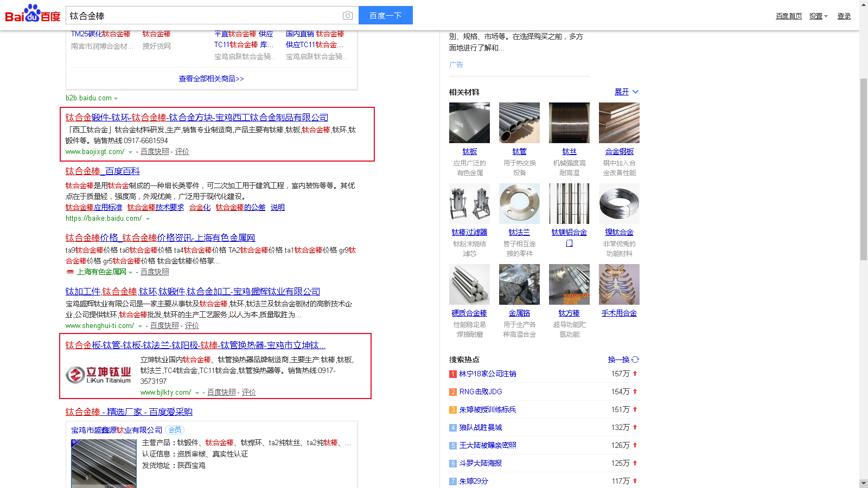Viewport: 868px width, 488px height.
Task: Open the 狼队战胜曼城 hot search
Action: coord(481,427)
